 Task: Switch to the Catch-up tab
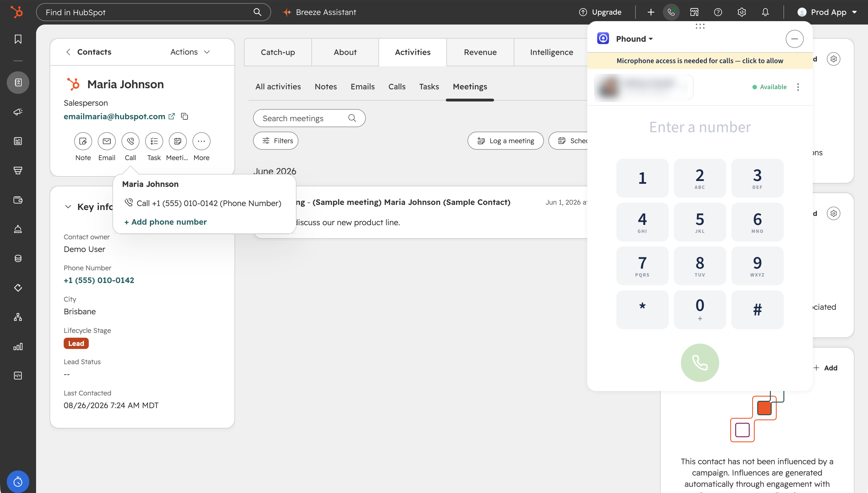tap(278, 52)
